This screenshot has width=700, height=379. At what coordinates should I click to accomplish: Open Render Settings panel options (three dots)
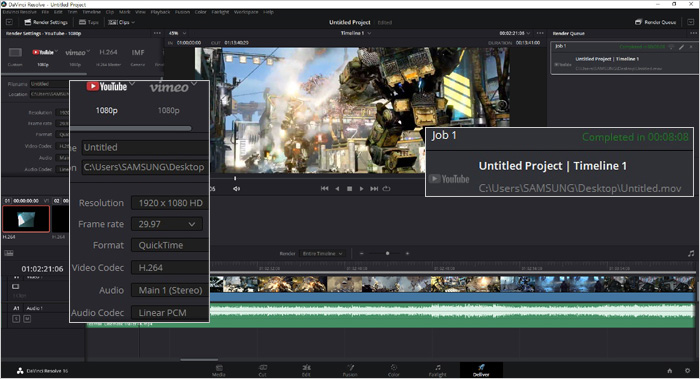(157, 33)
